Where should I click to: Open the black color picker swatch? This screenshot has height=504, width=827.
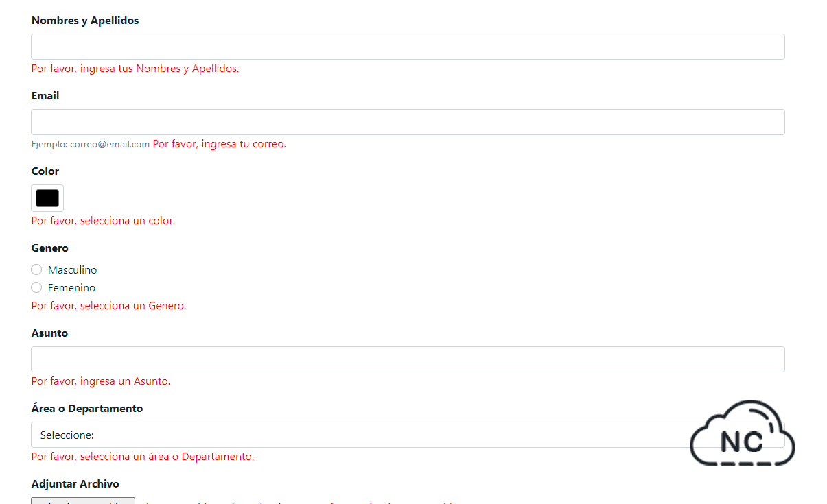(47, 197)
